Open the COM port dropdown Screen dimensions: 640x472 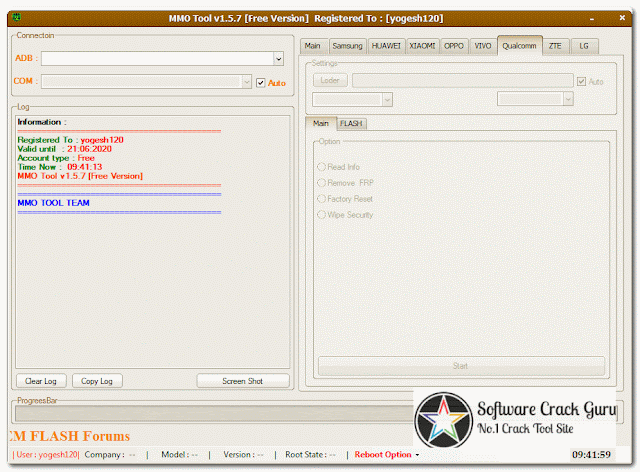[247, 82]
